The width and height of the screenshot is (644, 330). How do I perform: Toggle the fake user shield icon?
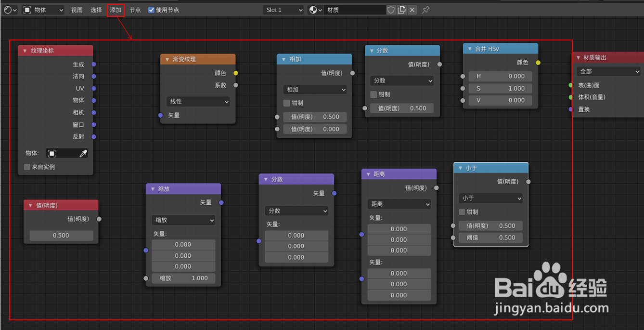click(391, 10)
